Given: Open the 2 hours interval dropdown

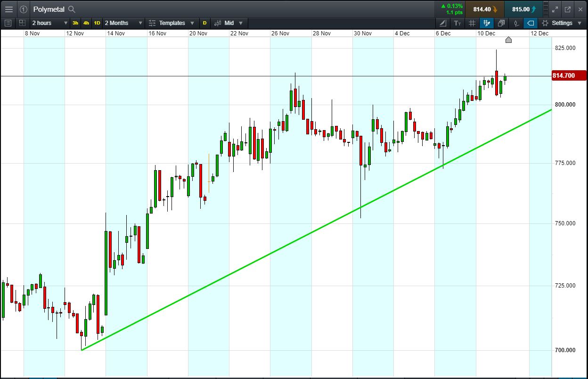Looking at the screenshot, I should 50,23.
